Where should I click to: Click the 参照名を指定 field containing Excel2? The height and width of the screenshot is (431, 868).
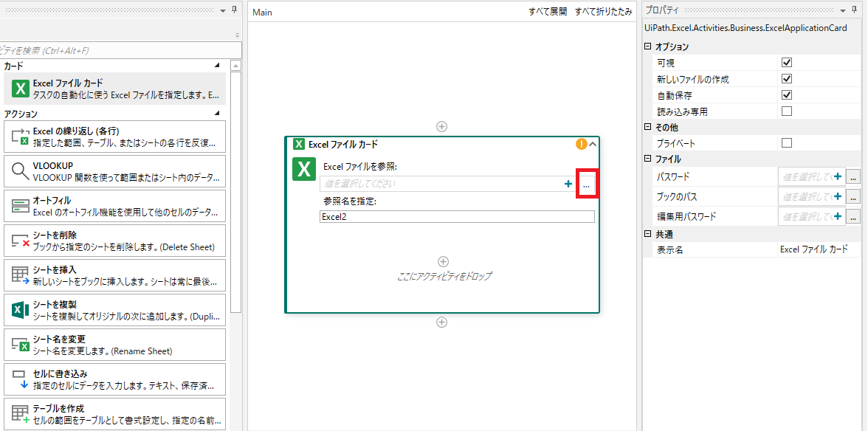tap(457, 217)
